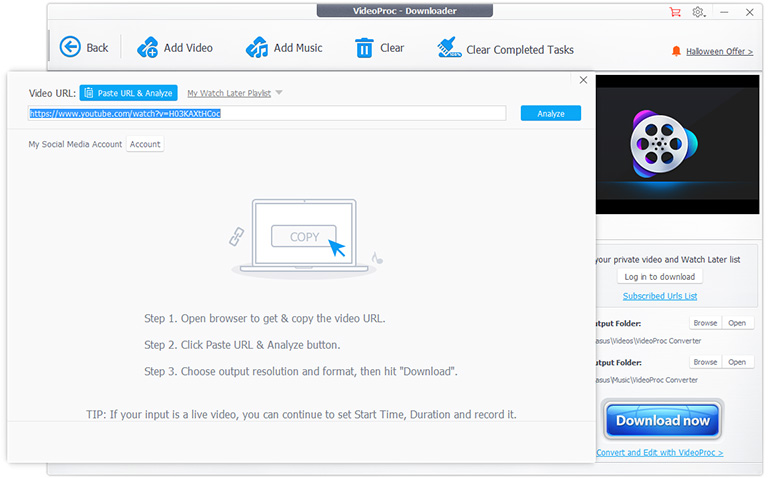This screenshot has width=768, height=478.
Task: Go back using the Back arrow icon
Action: pos(70,48)
